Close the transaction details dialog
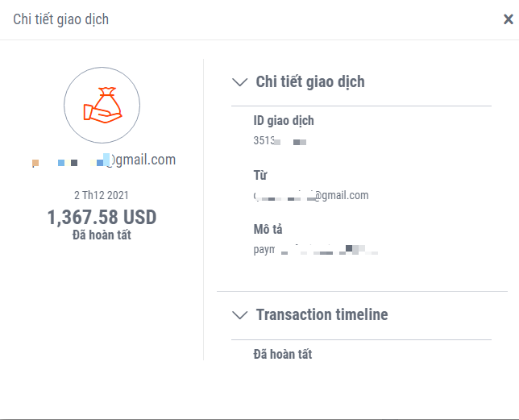 (508, 19)
